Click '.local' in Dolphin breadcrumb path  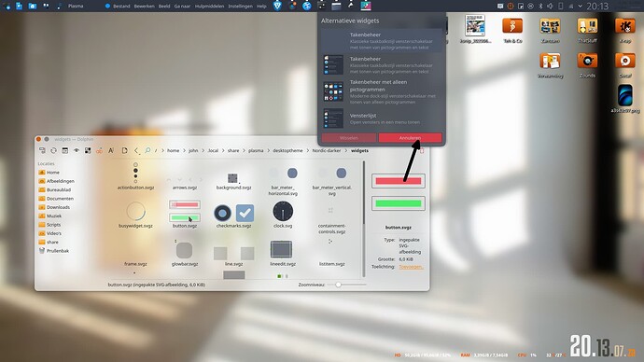point(213,150)
